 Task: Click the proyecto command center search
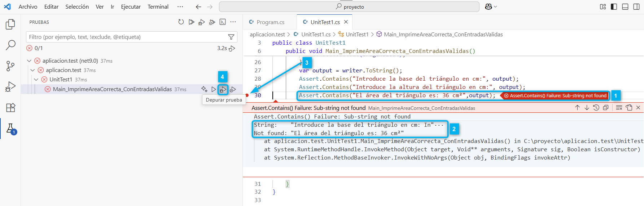pyautogui.click(x=349, y=7)
